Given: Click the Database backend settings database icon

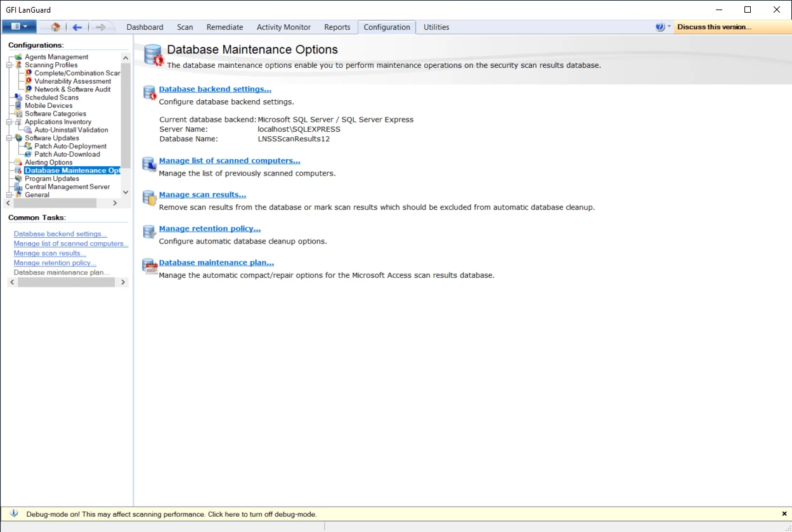Looking at the screenshot, I should (150, 93).
